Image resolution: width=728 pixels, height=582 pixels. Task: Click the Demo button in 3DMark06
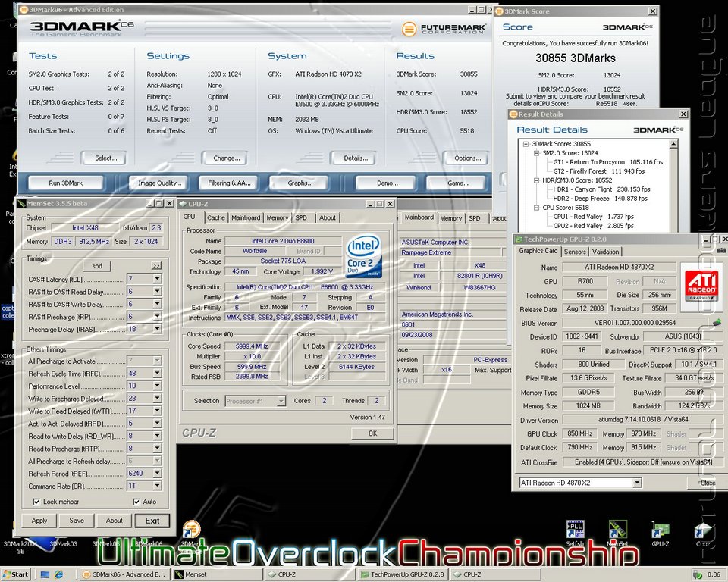click(x=386, y=183)
